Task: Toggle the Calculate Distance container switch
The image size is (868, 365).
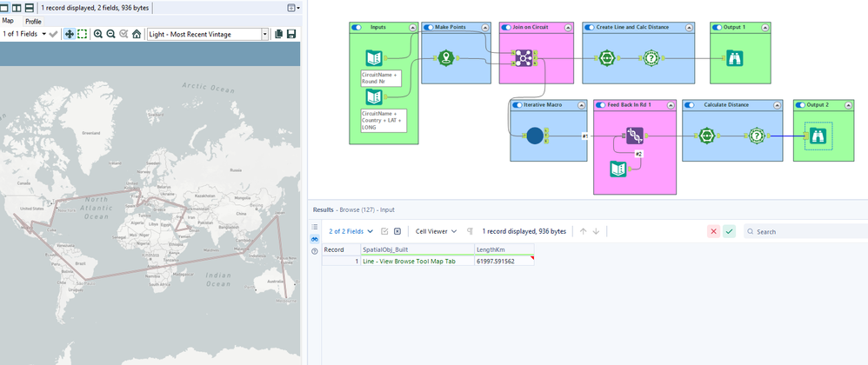Action: [x=689, y=104]
